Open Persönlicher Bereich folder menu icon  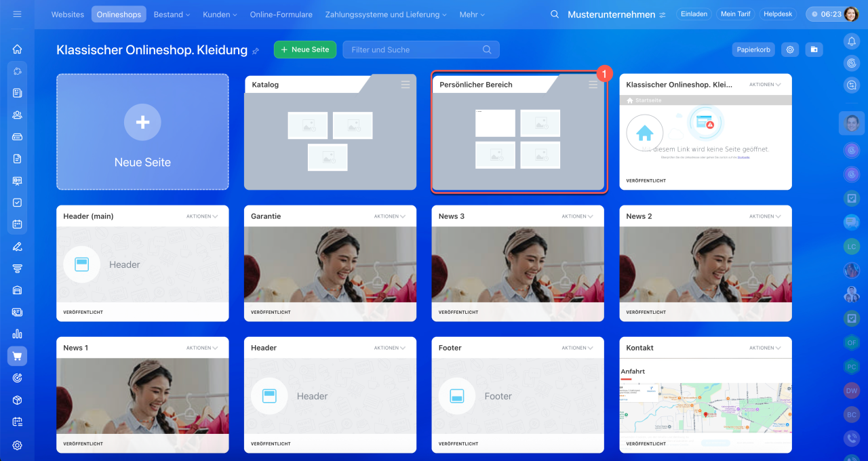593,84
